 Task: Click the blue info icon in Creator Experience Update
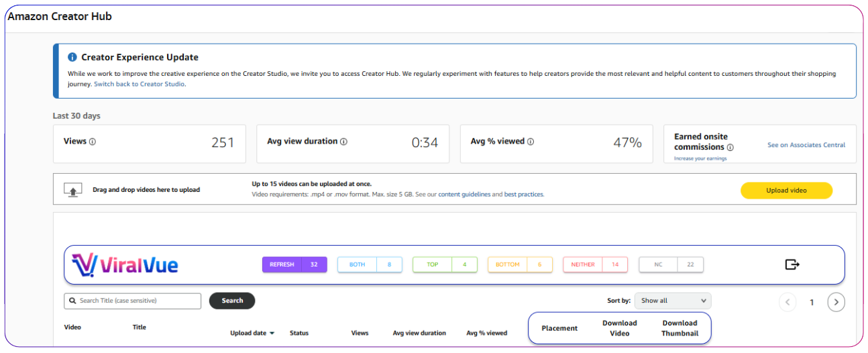72,57
